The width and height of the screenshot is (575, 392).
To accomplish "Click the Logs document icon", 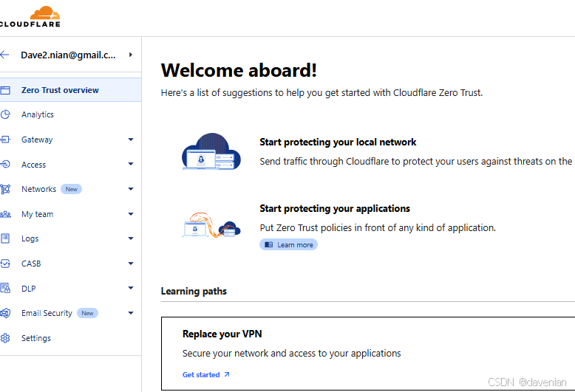I will point(5,238).
